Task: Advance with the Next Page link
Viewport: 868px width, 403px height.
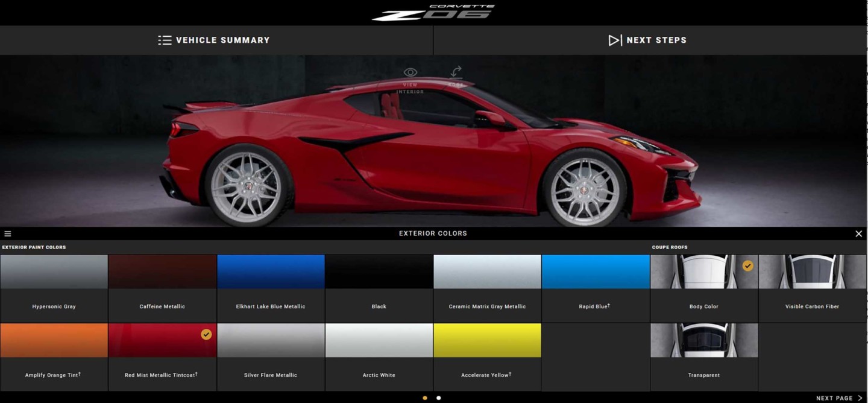Action: [x=840, y=398]
